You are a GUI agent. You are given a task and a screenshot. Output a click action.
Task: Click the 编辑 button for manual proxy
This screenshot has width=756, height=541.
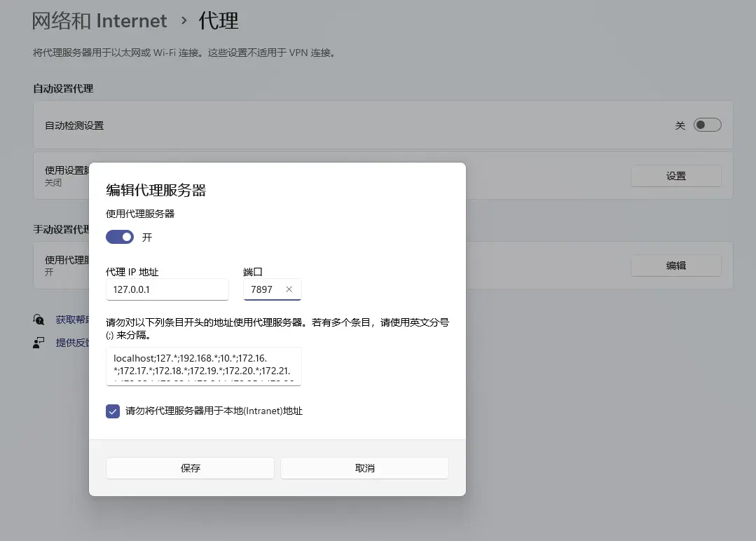pos(675,266)
